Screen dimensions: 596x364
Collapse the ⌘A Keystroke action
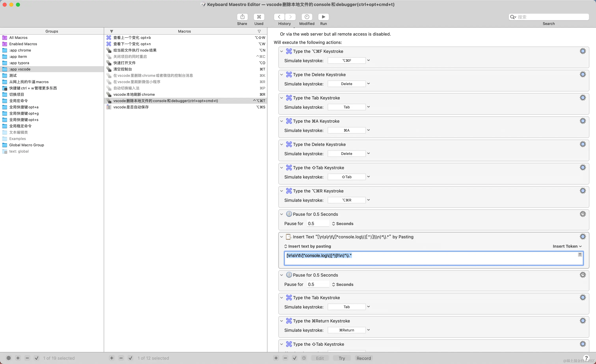282,121
